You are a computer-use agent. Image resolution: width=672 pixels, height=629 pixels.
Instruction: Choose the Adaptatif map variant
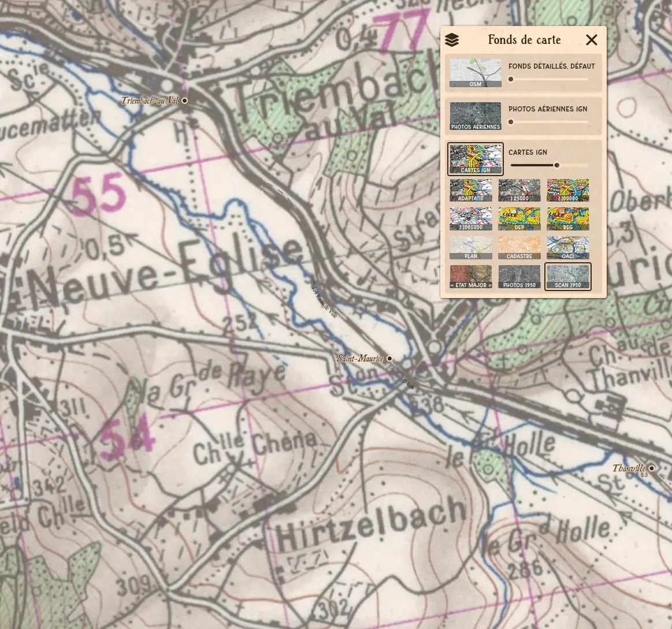[470, 190]
